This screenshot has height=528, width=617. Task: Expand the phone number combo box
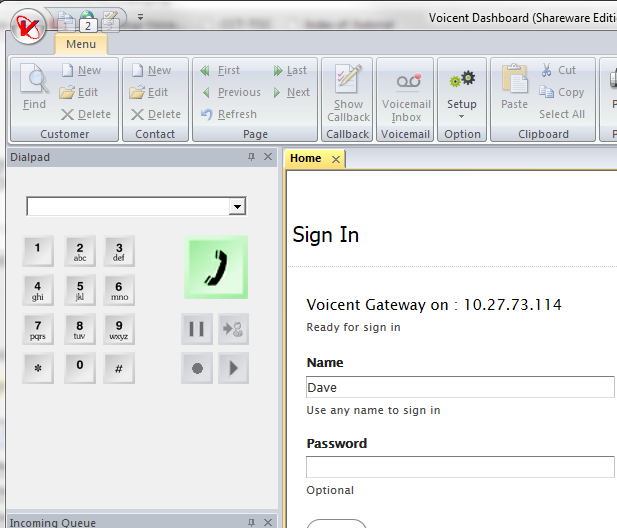(237, 206)
